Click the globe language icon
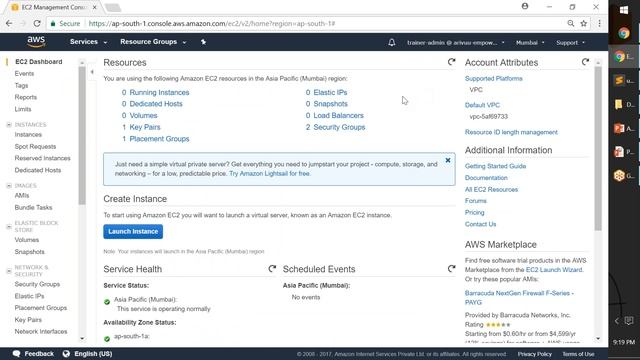 [66, 354]
